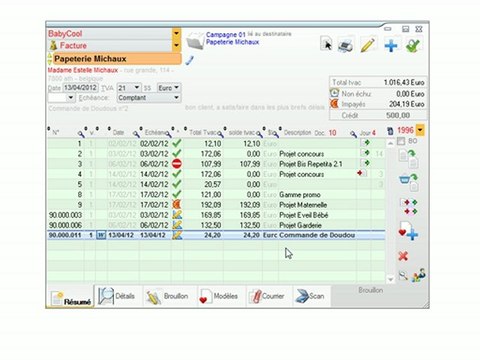The image size is (480, 360).
Task: Click the Facture money bag icon
Action: (x=53, y=45)
